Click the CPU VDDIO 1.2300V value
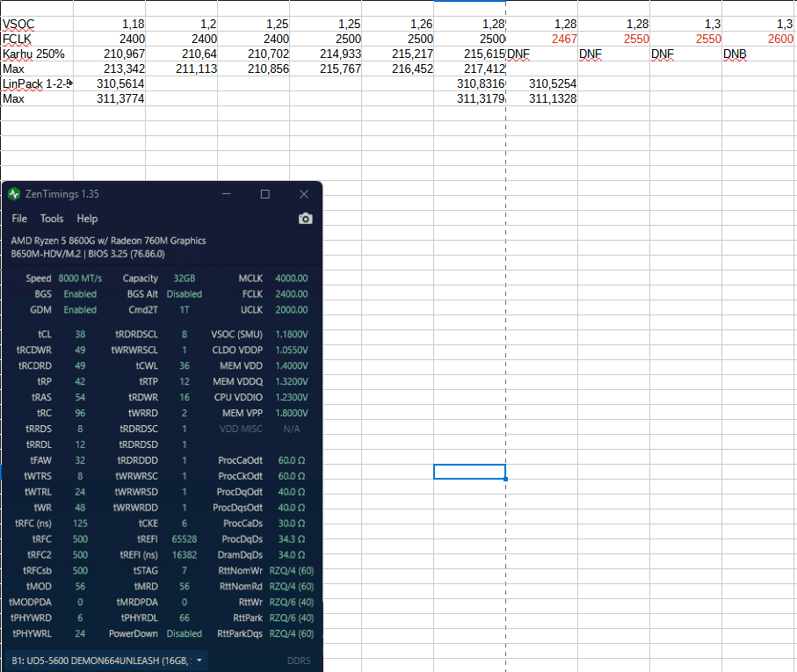Image resolution: width=797 pixels, height=672 pixels. click(291, 397)
